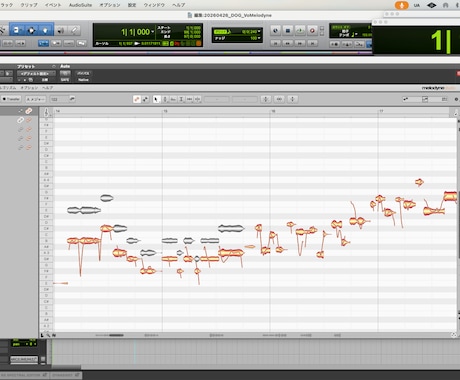Image resolution: width=460 pixels, height=380 pixels.
Task: Select Melodyne note separation tool
Action: [198, 99]
